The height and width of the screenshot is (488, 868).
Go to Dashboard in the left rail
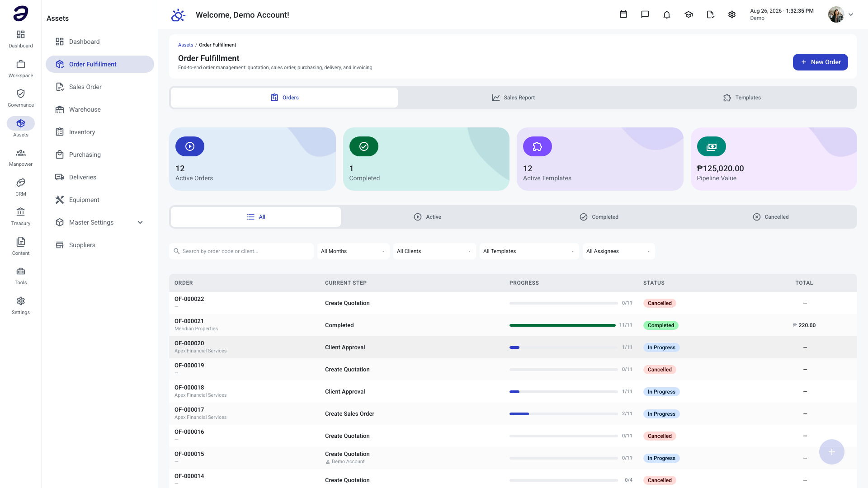coord(21,39)
